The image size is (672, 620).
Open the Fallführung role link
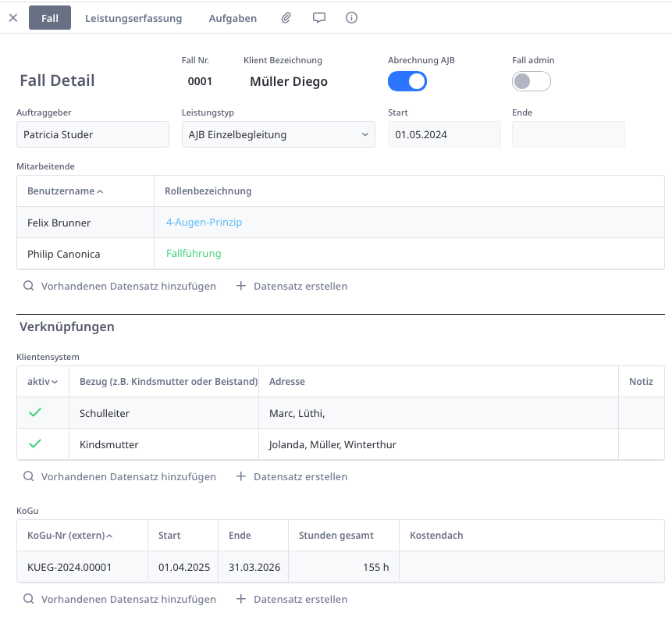pyautogui.click(x=194, y=254)
